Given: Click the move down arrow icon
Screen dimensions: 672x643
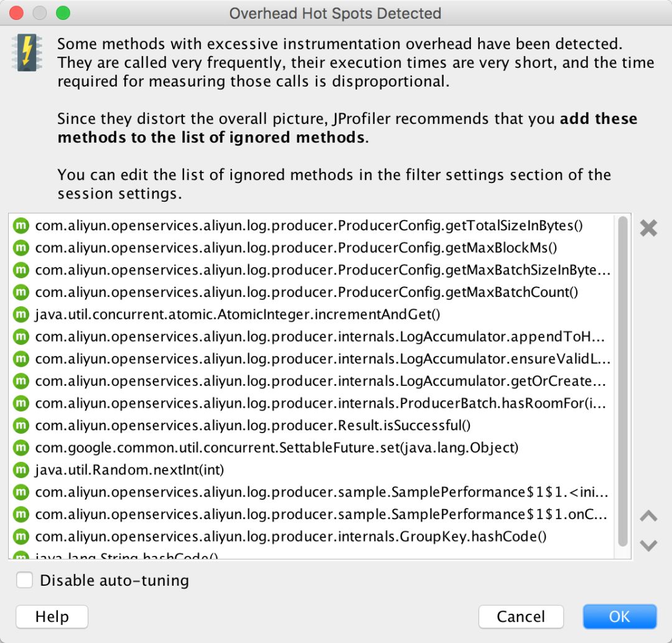Looking at the screenshot, I should pyautogui.click(x=648, y=545).
